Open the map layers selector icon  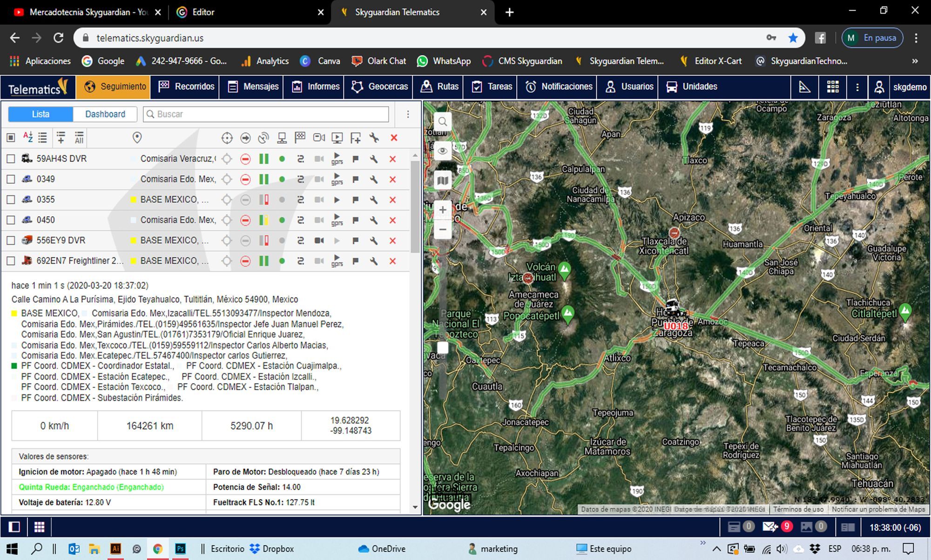tap(443, 180)
